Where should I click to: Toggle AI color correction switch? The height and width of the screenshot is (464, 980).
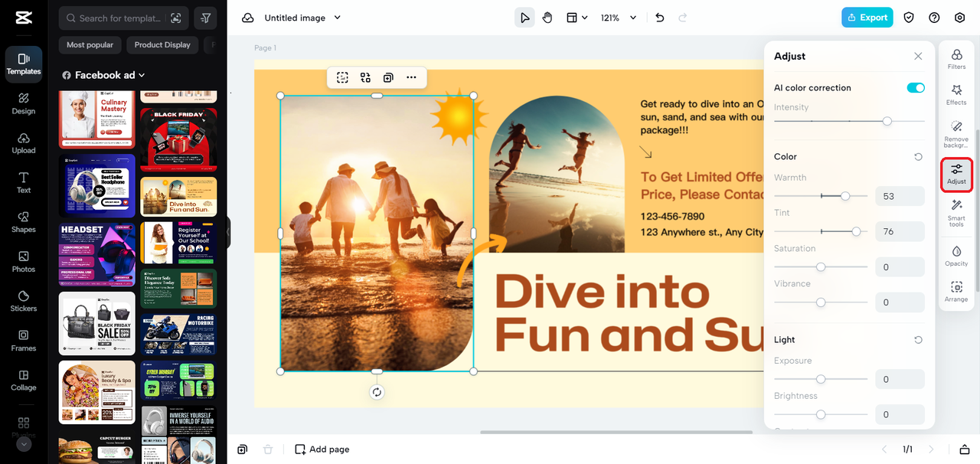coord(915,88)
